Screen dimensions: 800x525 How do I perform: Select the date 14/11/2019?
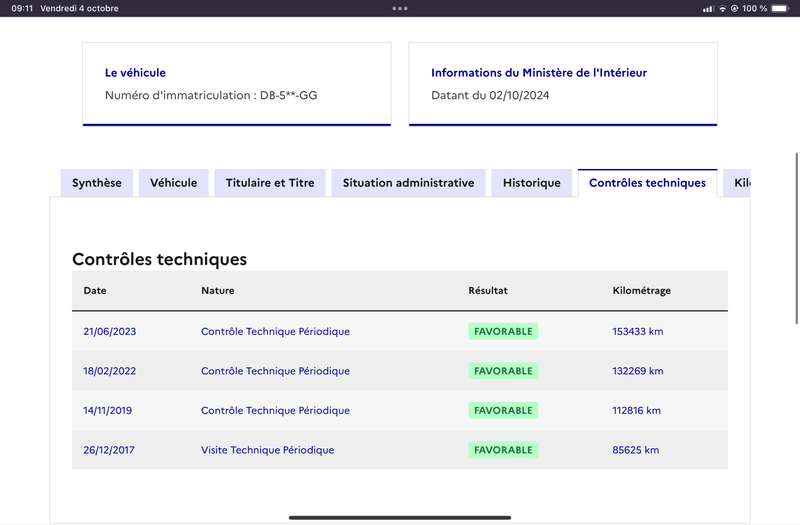[108, 410]
